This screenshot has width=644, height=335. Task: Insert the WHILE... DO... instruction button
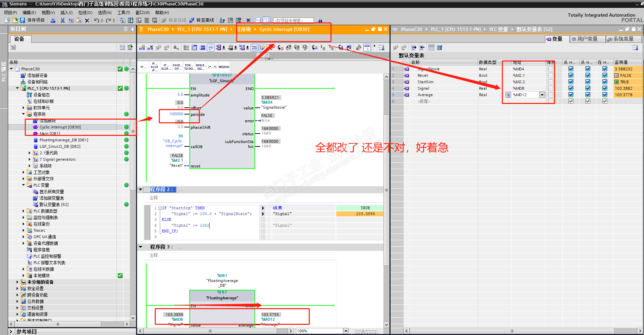click(201, 67)
